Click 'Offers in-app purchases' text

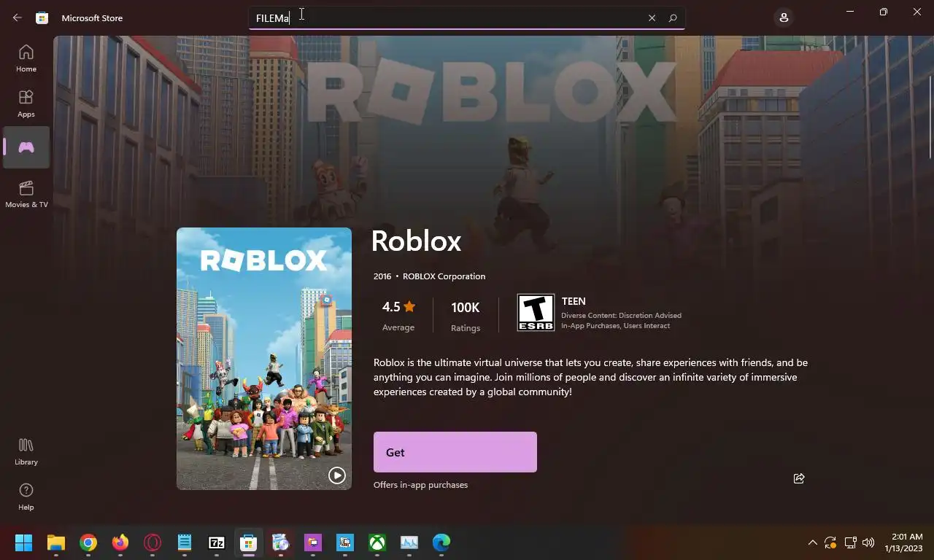pyautogui.click(x=420, y=485)
